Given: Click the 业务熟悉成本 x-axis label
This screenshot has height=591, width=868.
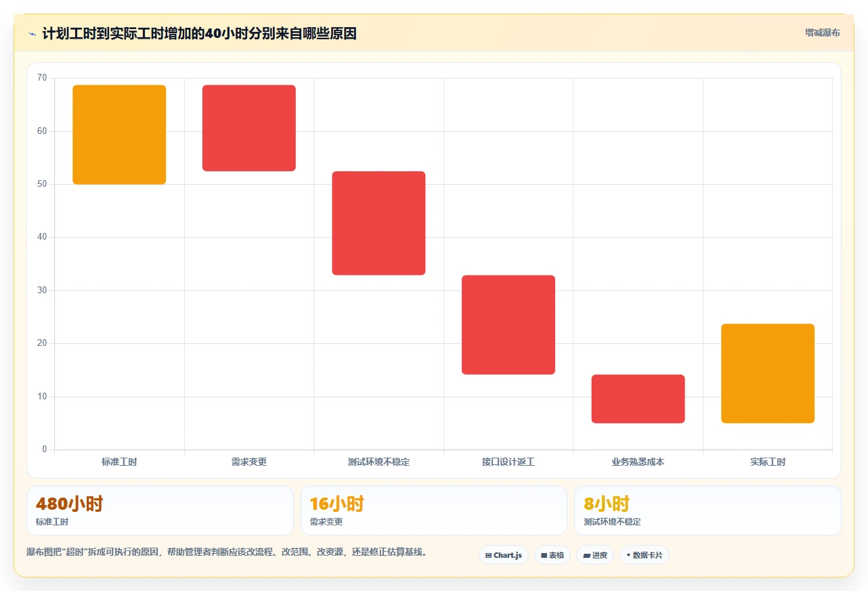Looking at the screenshot, I should (x=638, y=462).
